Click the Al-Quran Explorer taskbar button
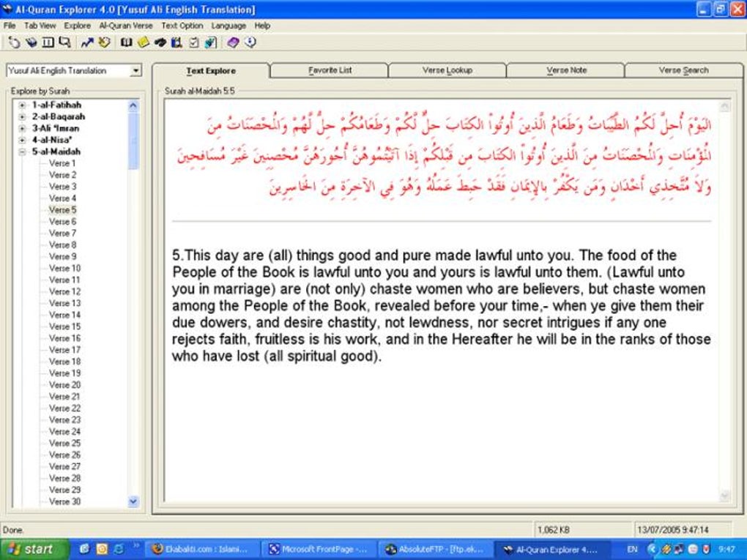747x560 pixels. [552, 550]
